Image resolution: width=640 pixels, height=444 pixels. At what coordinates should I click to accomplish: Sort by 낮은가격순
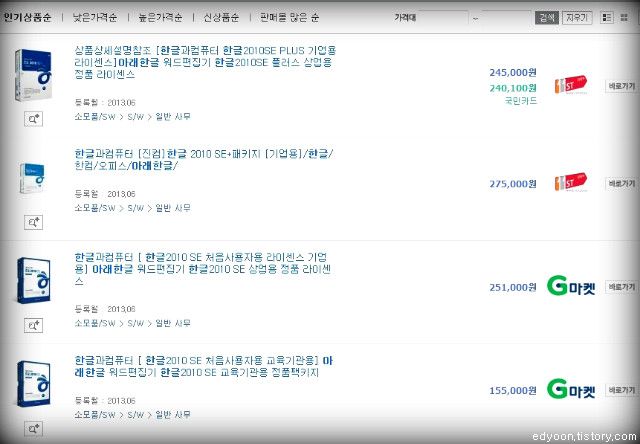tap(95, 18)
